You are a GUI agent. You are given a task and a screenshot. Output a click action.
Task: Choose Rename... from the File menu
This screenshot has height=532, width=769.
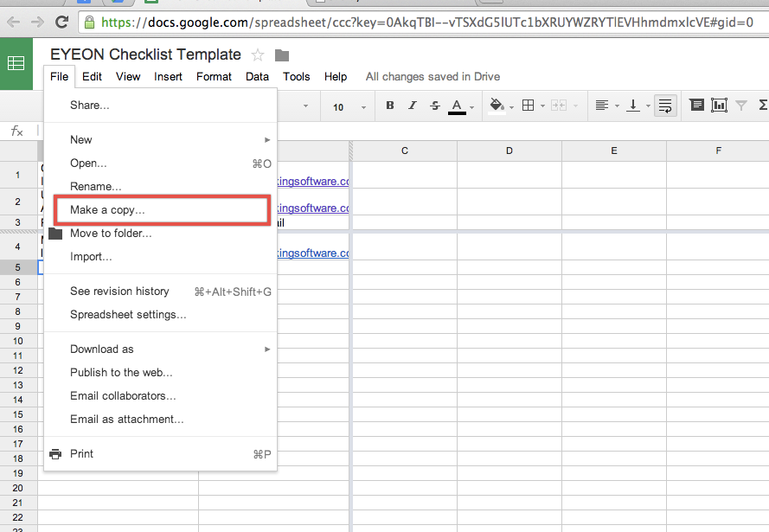click(x=160, y=187)
